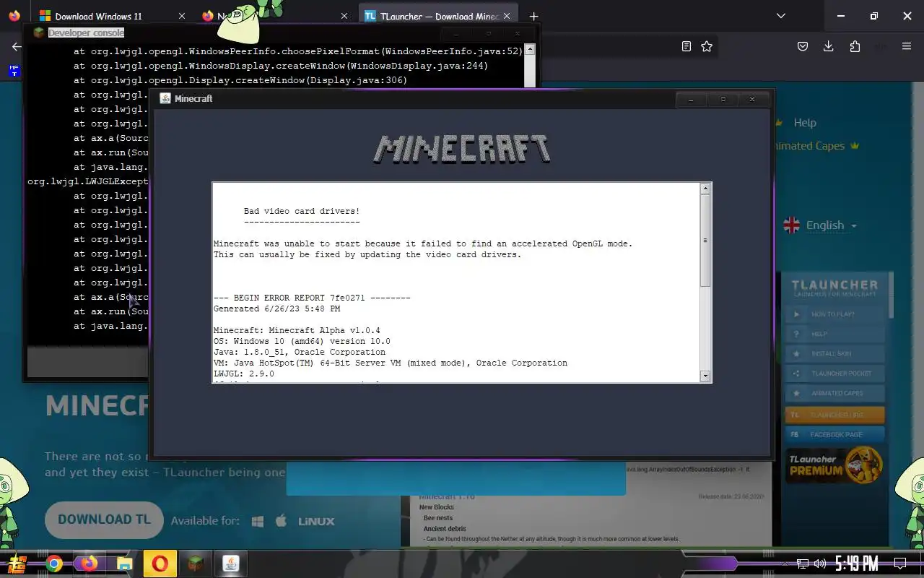The image size is (924, 578).
Task: Open the TLauncher Premium banner
Action: (834, 465)
